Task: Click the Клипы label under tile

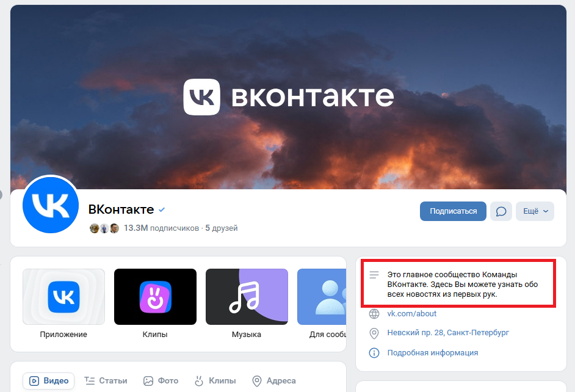Action: tap(155, 335)
